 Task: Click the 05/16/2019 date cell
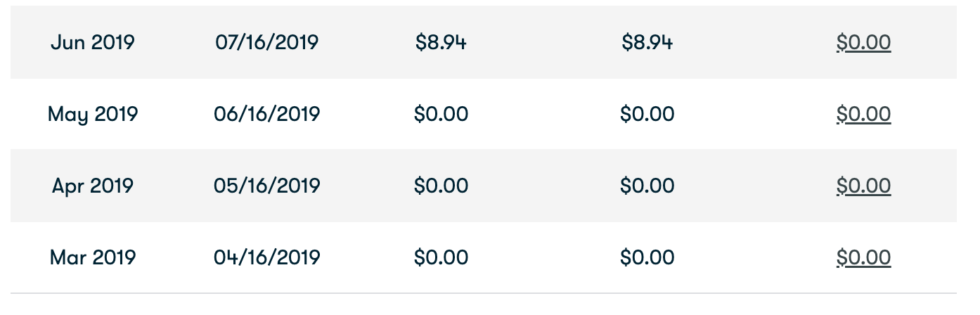(x=267, y=186)
